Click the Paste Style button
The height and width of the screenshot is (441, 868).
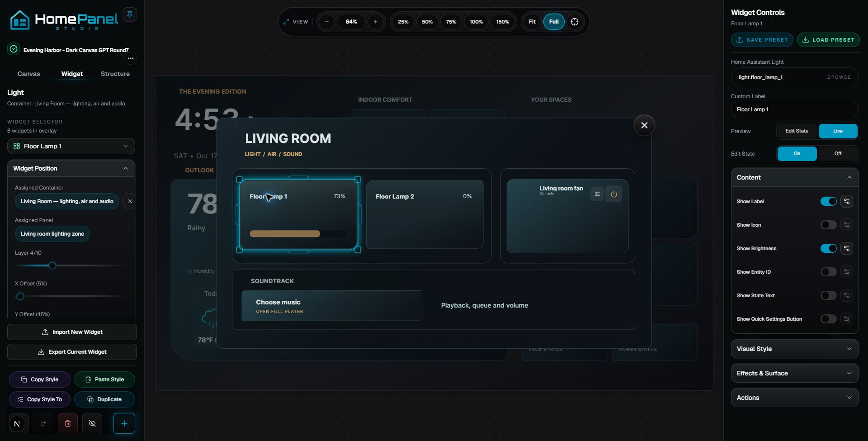[104, 379]
